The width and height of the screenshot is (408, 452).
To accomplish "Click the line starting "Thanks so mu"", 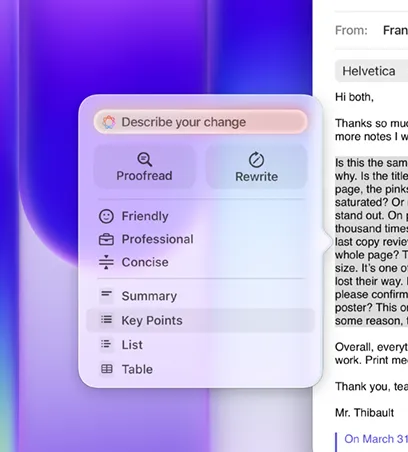I will point(371,123).
